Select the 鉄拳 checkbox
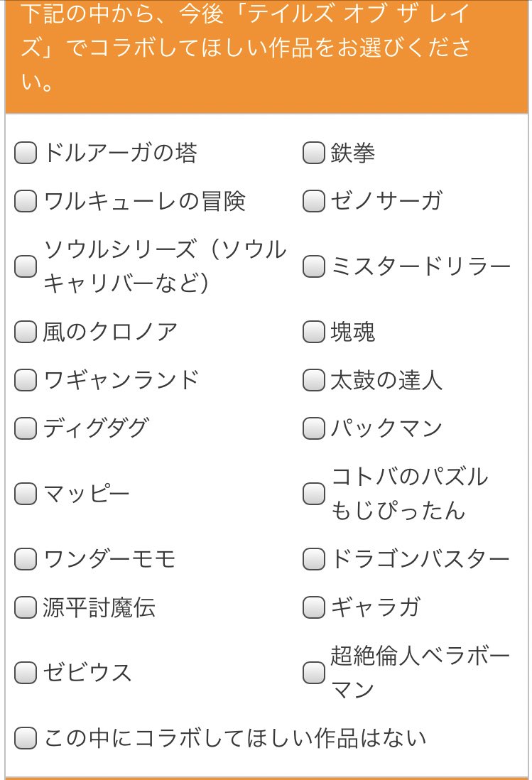Image resolution: width=532 pixels, height=780 pixels. coord(313,153)
